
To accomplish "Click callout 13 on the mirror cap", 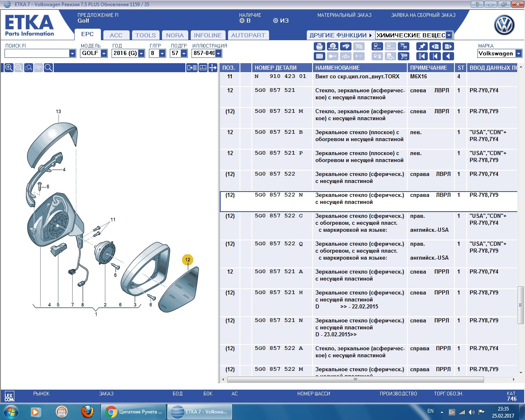I will tap(58, 112).
